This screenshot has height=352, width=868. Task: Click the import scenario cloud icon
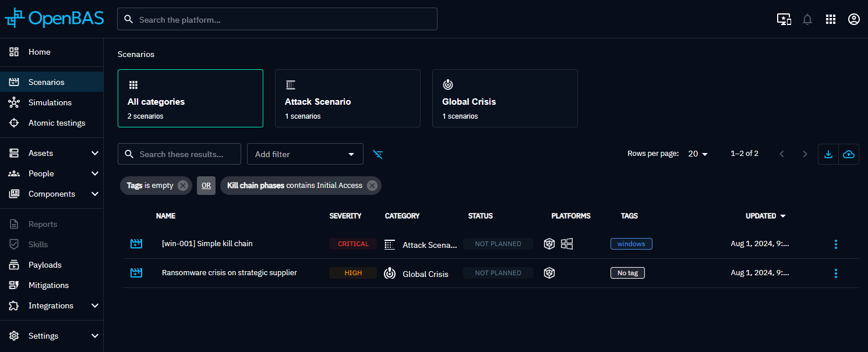tap(849, 154)
